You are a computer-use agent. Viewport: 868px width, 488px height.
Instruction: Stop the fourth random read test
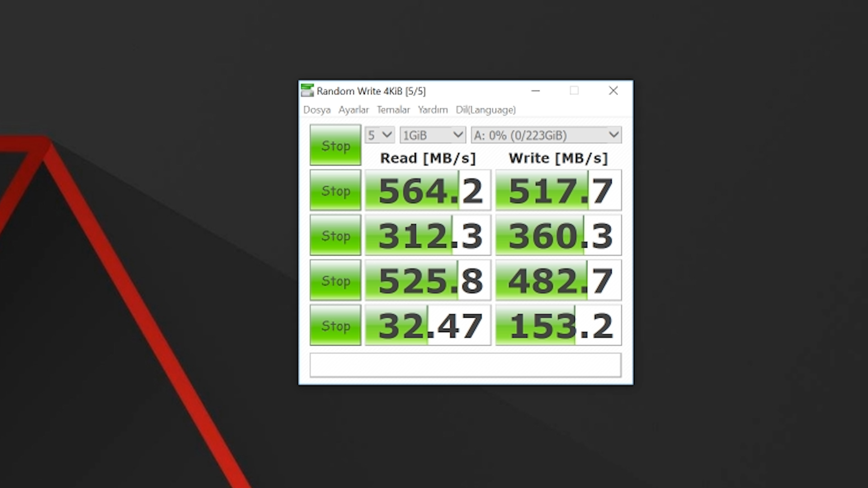pyautogui.click(x=335, y=325)
